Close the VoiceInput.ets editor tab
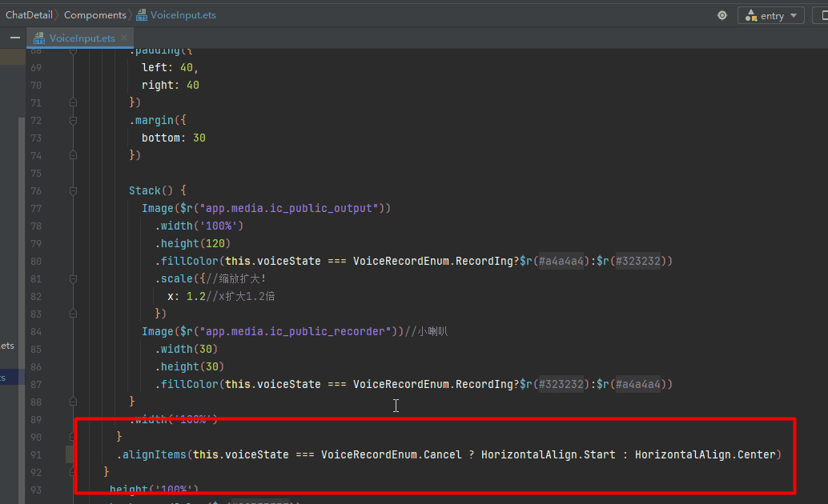This screenshot has width=828, height=504. [124, 38]
